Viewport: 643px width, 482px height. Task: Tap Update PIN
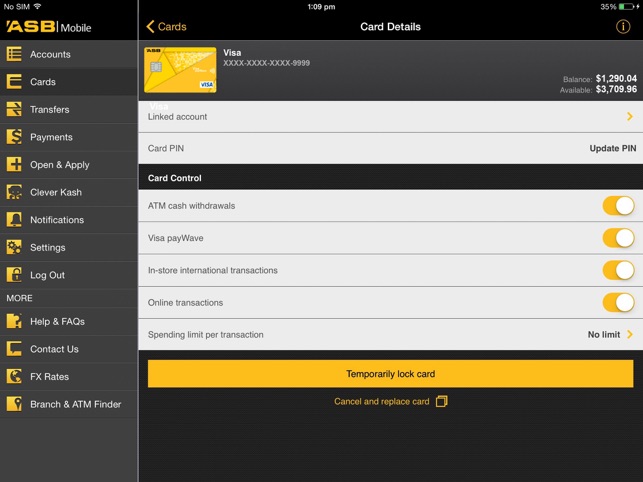coord(613,148)
